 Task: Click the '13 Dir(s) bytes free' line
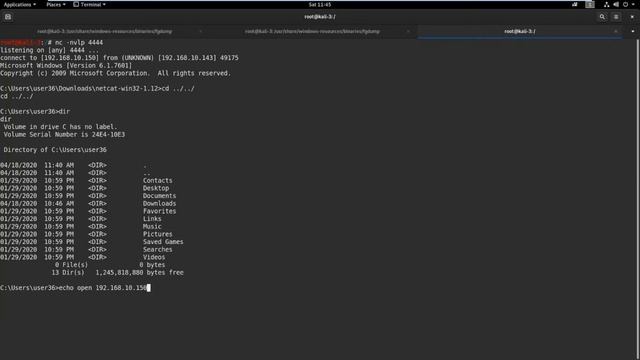pos(118,272)
